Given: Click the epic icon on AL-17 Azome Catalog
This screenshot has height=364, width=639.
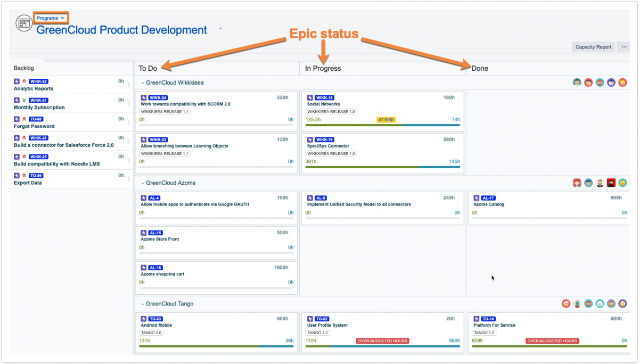Looking at the screenshot, I should click(x=476, y=197).
